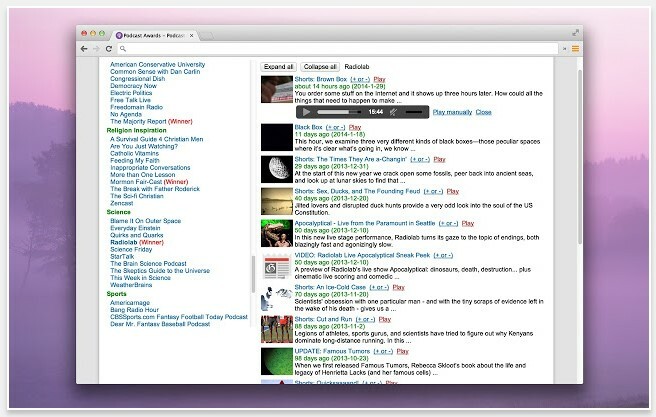The width and height of the screenshot is (656, 417).
Task: Select The Skeptics Guide to the Universe
Action: 160,271
